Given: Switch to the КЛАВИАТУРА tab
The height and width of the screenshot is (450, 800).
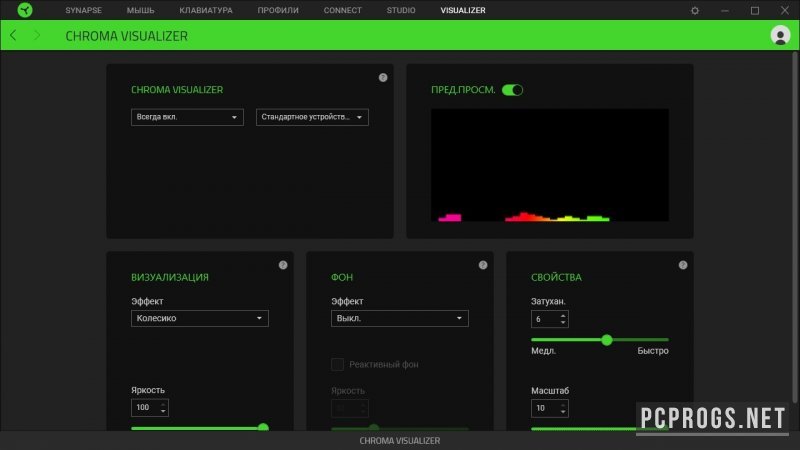Looking at the screenshot, I should [x=206, y=10].
